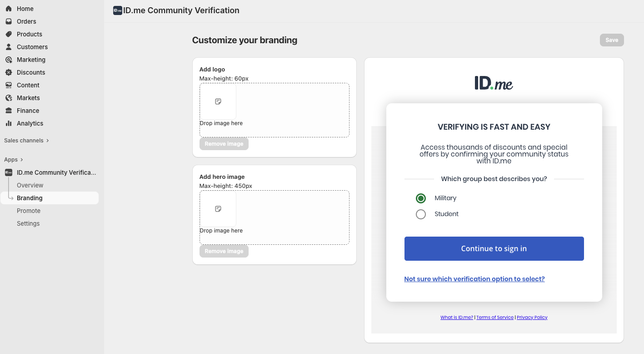Expand the Apps section chevron
The image size is (644, 354).
coord(21,160)
